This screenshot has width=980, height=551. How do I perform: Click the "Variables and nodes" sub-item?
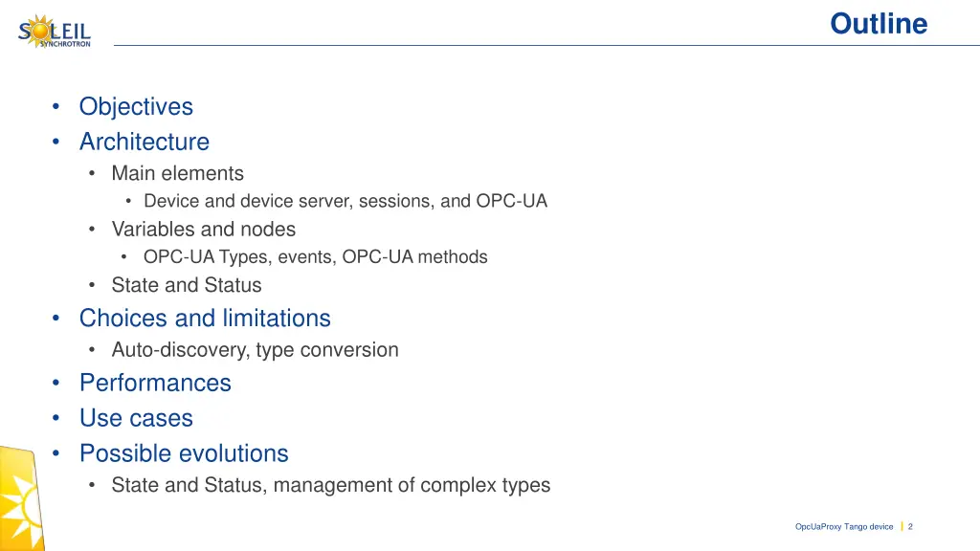(203, 229)
